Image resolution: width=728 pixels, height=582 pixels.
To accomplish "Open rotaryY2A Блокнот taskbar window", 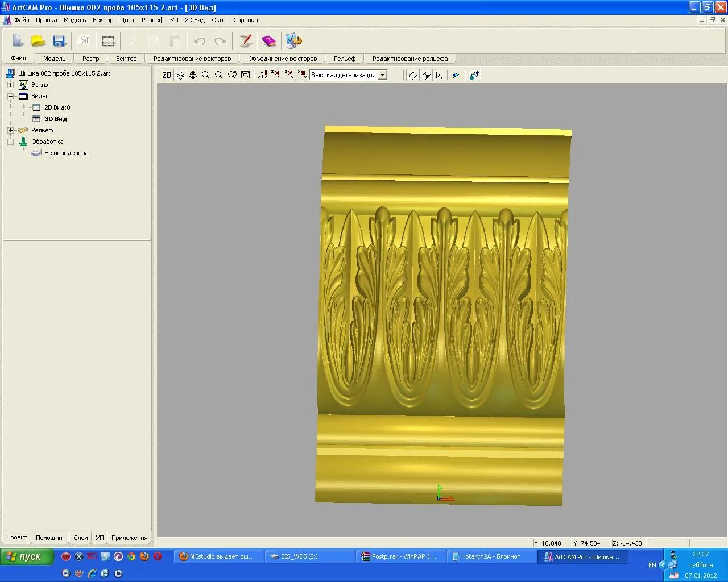I will click(491, 556).
